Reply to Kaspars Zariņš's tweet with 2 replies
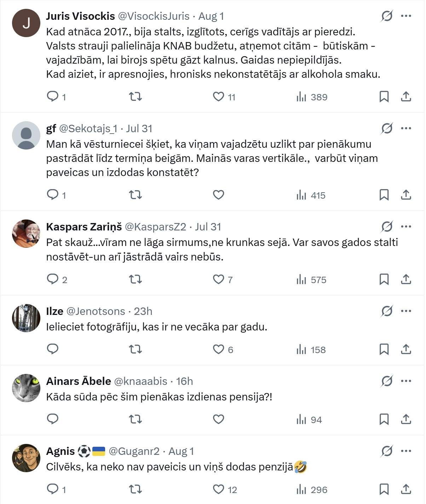This screenshot has height=504, width=426. [57, 279]
